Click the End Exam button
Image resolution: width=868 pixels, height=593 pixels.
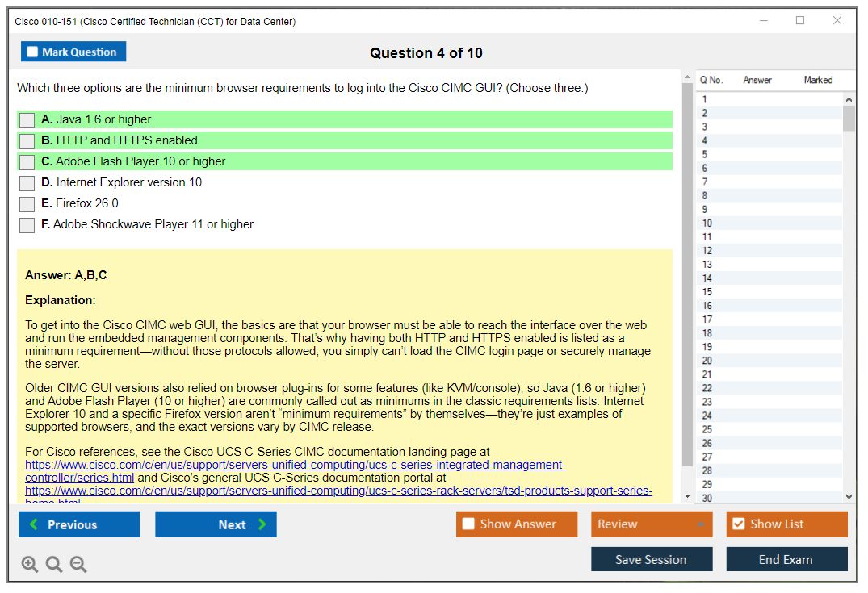click(x=786, y=559)
